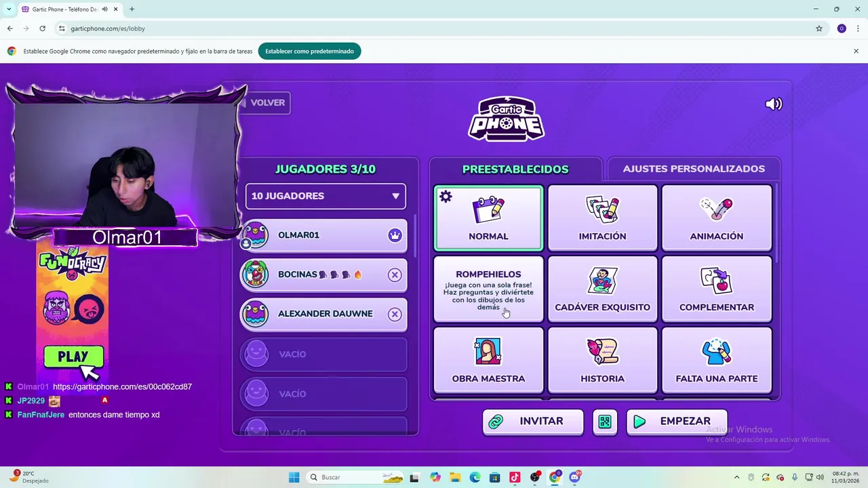Viewport: 868px width, 488px height.
Task: Open the QR code invite button
Action: pos(604,422)
